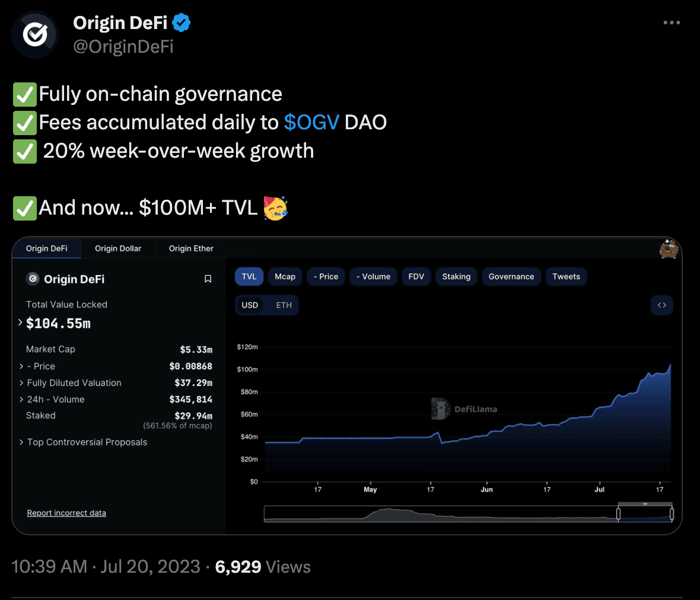Click the bookmark icon beside Origin DeFi
This screenshot has width=700, height=600.
[208, 279]
